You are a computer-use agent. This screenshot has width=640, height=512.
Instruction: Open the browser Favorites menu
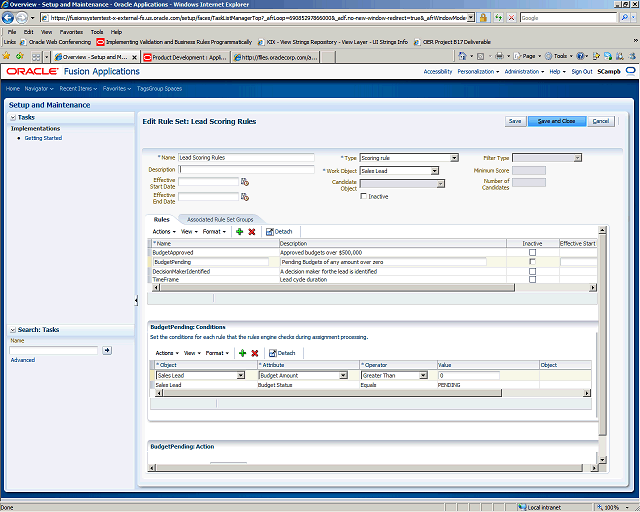point(71,32)
